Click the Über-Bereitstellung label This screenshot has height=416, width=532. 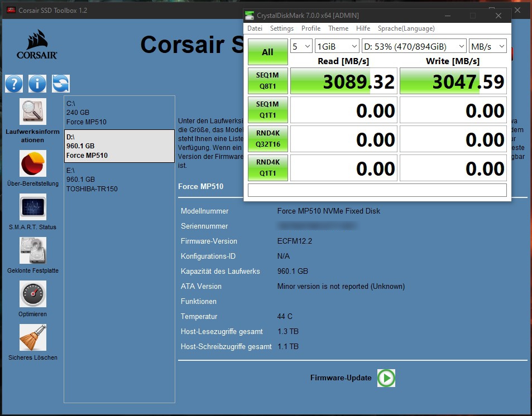coord(32,184)
